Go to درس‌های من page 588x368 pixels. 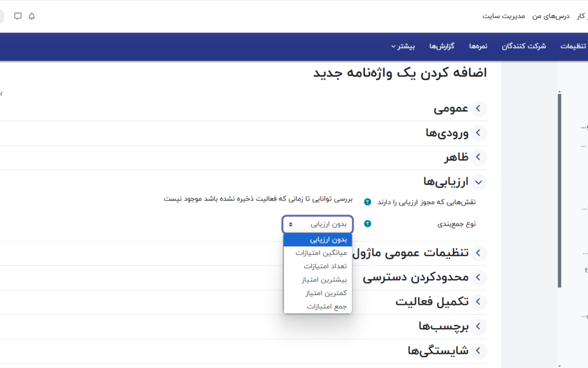(550, 16)
